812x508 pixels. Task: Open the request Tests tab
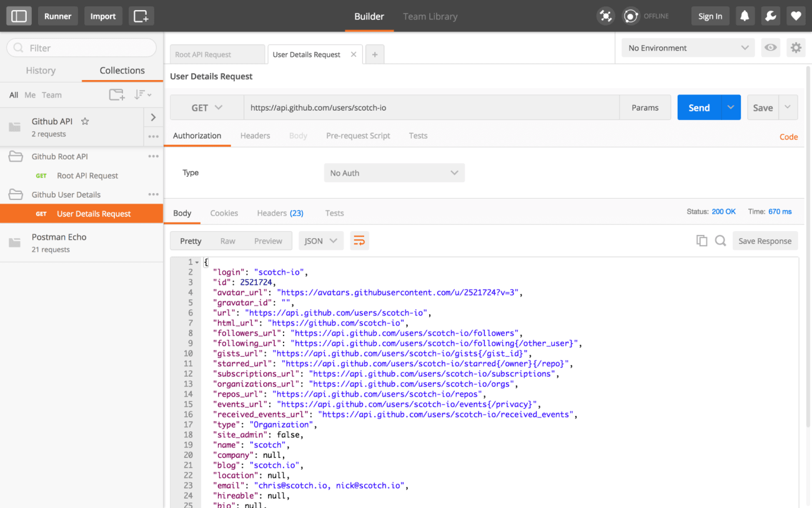pyautogui.click(x=418, y=136)
